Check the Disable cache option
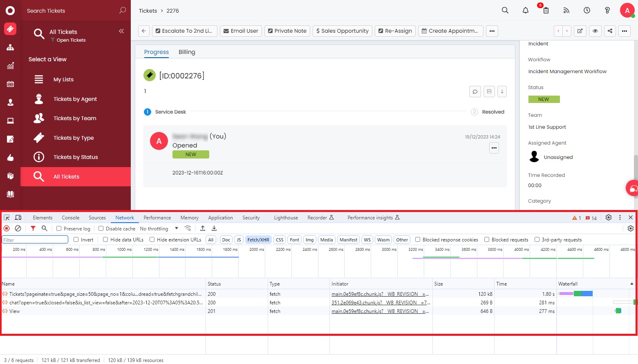Image resolution: width=638 pixels, height=364 pixels. point(101,229)
